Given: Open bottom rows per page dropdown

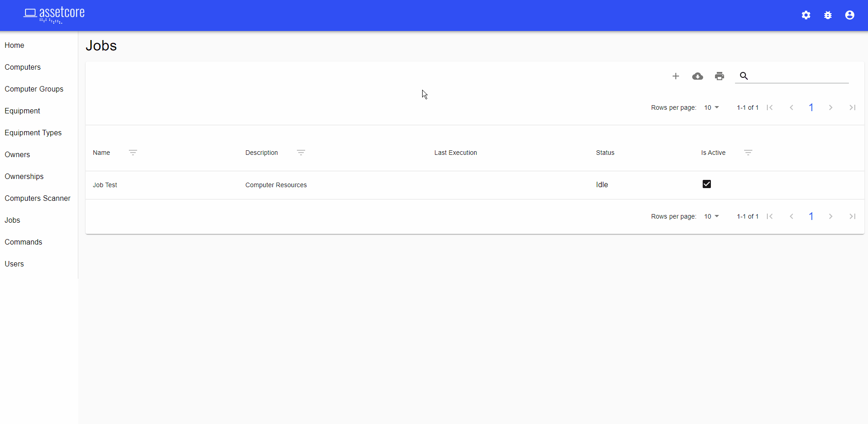Looking at the screenshot, I should 711,216.
